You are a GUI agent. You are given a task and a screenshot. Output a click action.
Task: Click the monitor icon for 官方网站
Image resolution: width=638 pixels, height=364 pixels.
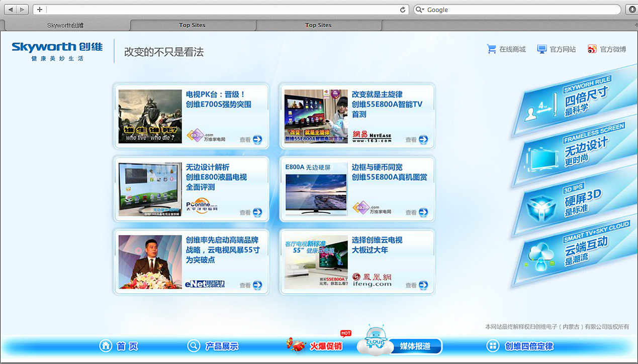541,49
